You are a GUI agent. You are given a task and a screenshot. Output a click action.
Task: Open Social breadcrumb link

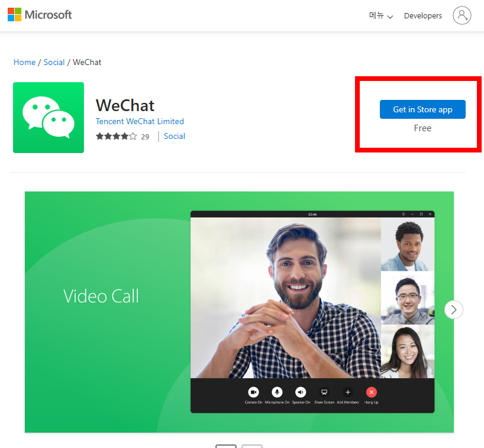click(54, 62)
